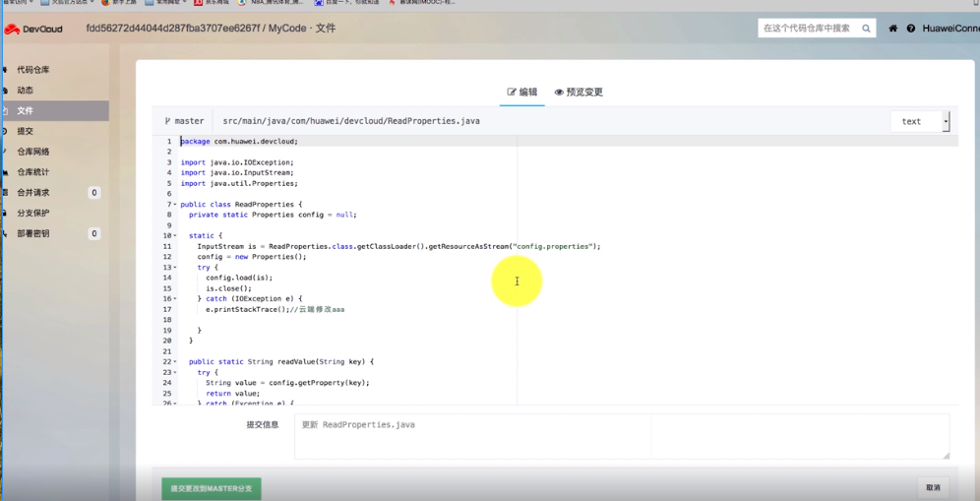
Task: Collapse the try fold at line 13
Action: (175, 267)
